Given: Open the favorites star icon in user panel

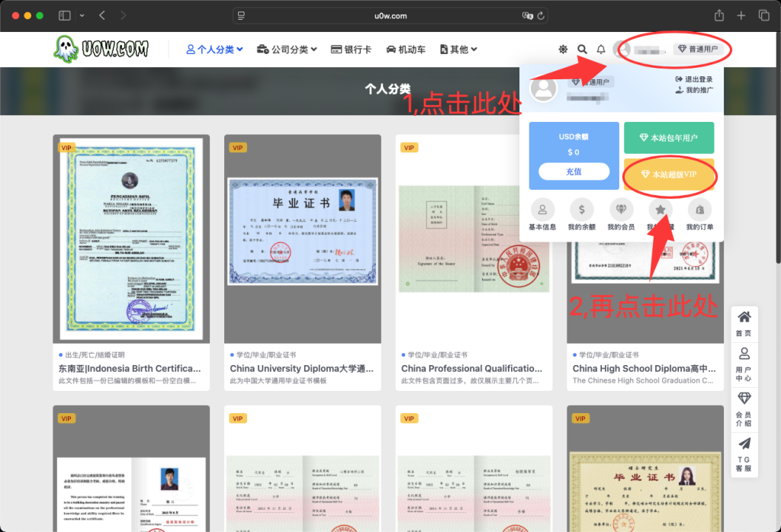Looking at the screenshot, I should [660, 210].
